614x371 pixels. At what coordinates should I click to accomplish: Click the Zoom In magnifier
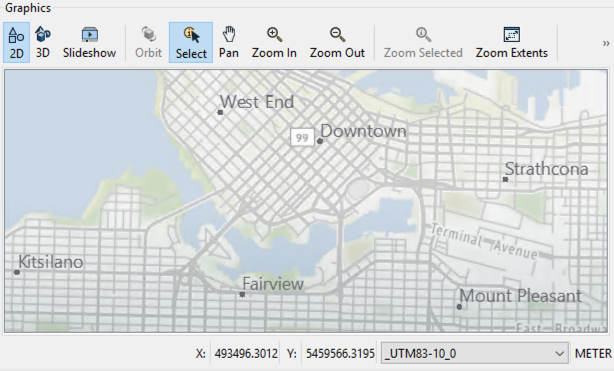coord(274,42)
